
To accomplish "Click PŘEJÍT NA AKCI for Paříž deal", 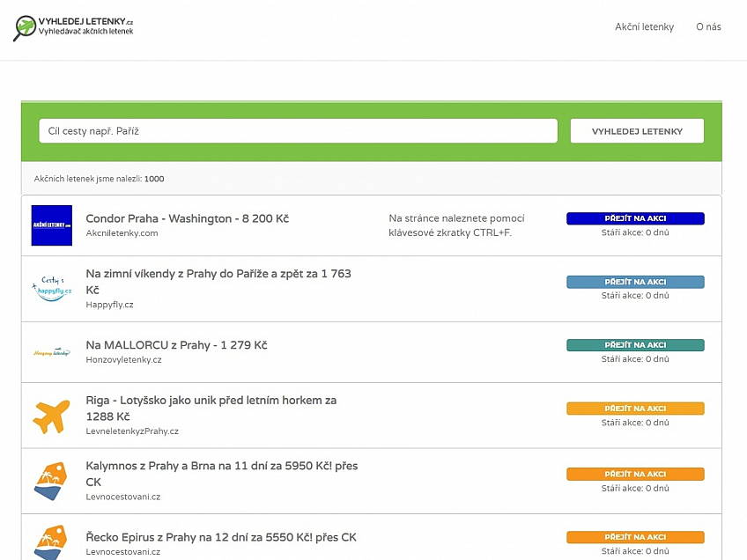I will coord(635,282).
